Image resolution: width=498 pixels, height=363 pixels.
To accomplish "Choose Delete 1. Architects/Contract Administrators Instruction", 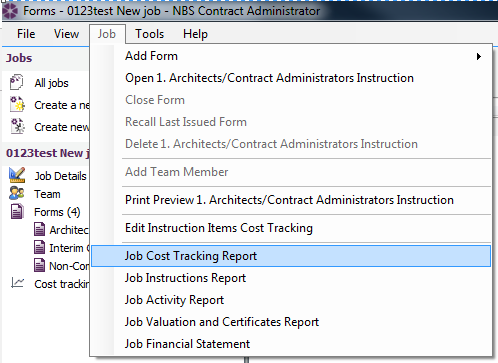I will tap(291, 144).
